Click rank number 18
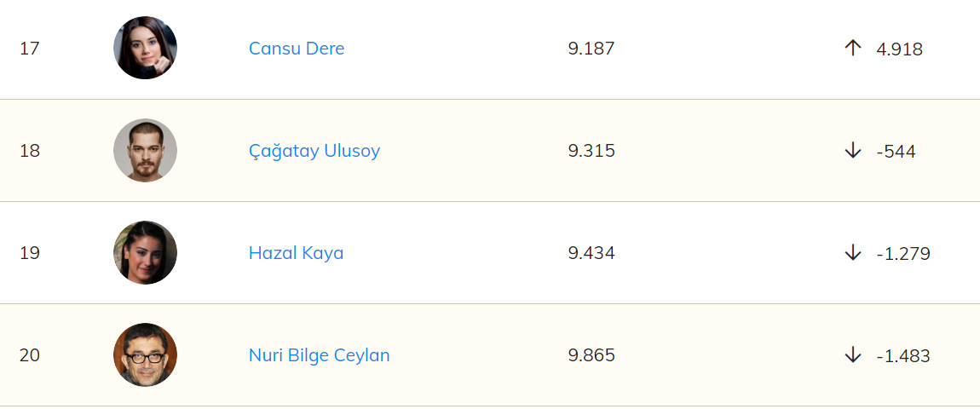Image resolution: width=980 pixels, height=409 pixels. pos(30,151)
